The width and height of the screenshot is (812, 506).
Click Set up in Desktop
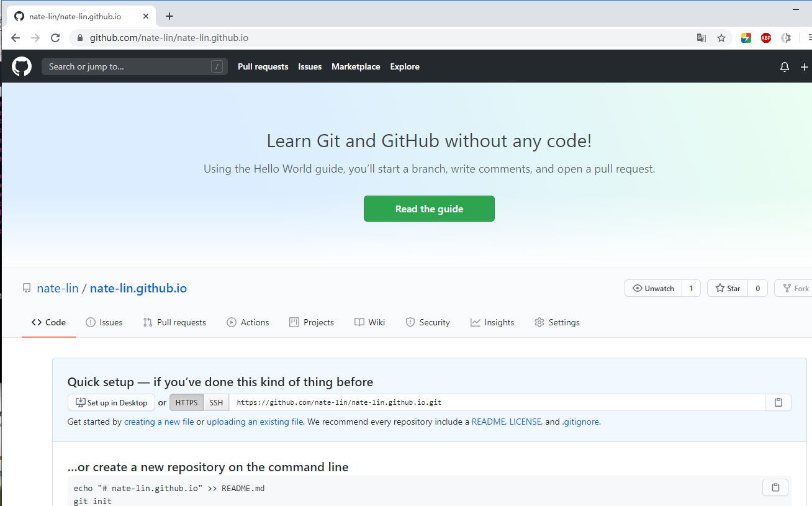111,402
